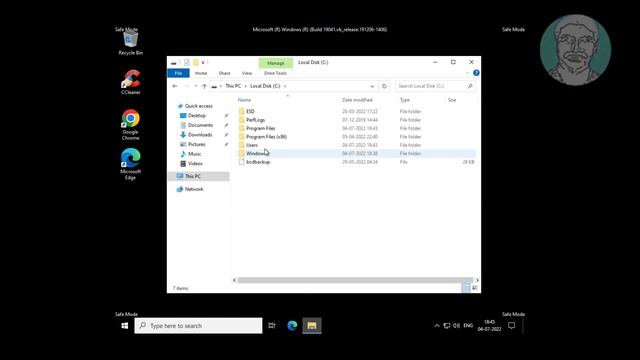Launch CCleaner from the desktop
640x360 pixels.
coord(131,82)
